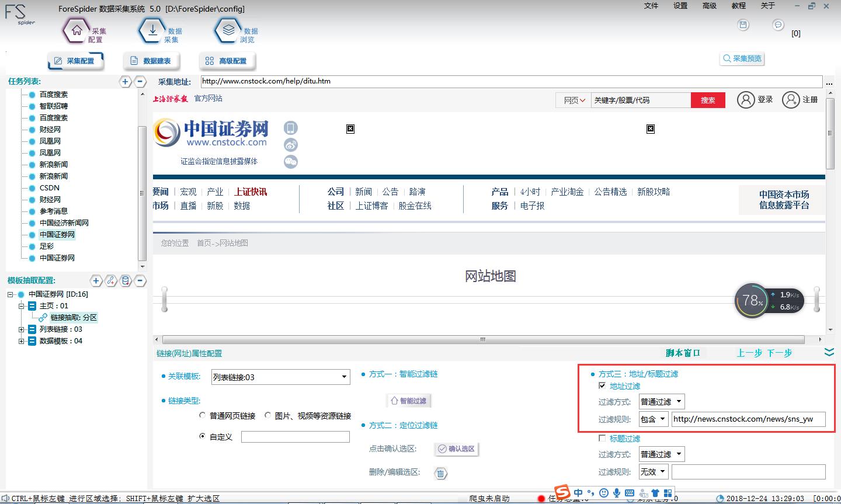This screenshot has height=504, width=841.
Task: Open the Sogou input method tray icon
Action: click(x=561, y=492)
